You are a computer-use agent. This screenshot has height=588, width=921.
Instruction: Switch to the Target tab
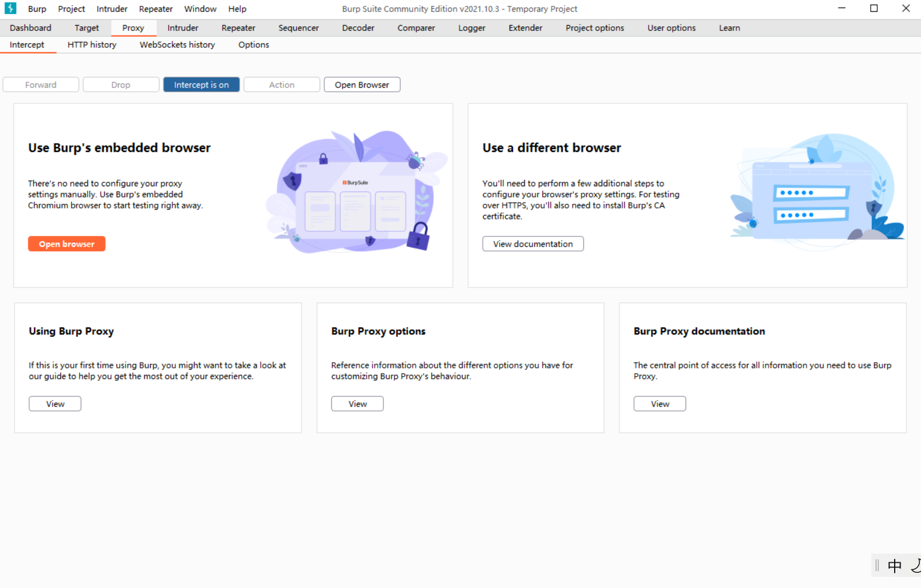[x=86, y=28]
